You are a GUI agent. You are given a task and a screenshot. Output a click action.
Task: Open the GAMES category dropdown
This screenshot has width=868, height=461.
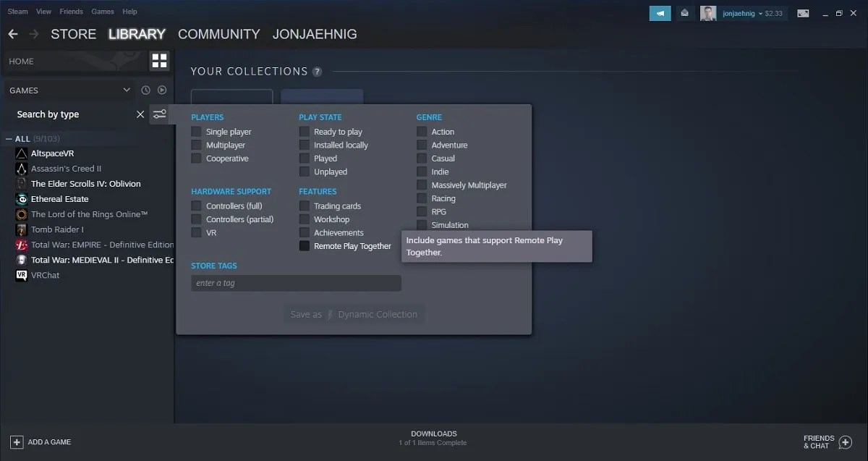(x=69, y=90)
